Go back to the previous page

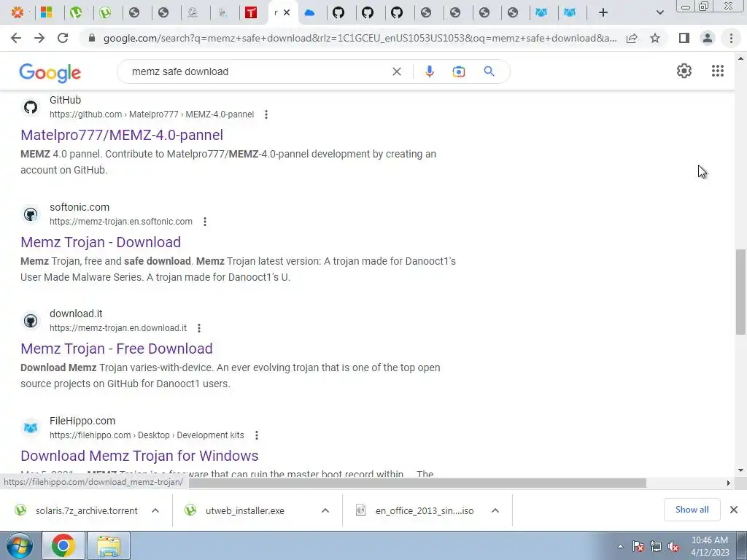click(16, 38)
